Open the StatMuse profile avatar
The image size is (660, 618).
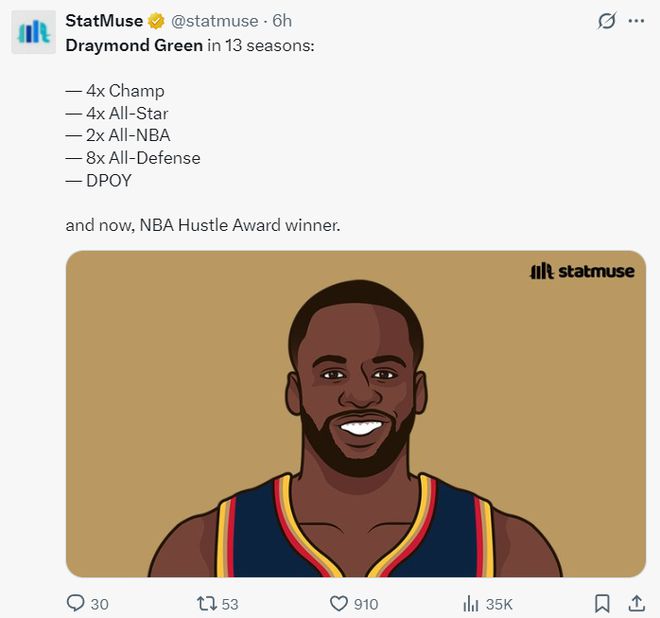click(33, 32)
